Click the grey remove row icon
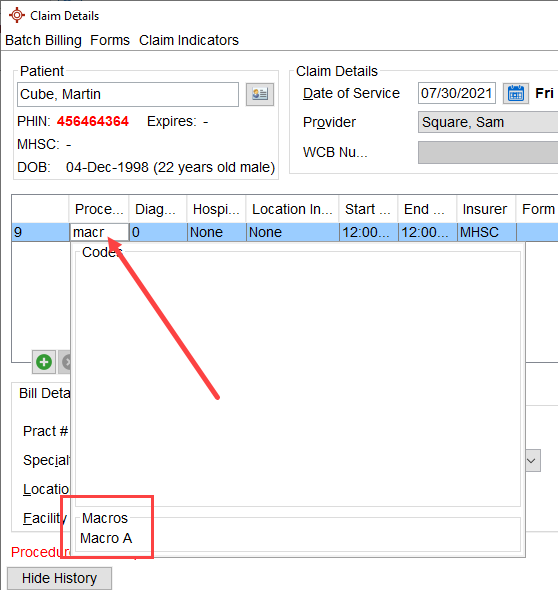 66,362
